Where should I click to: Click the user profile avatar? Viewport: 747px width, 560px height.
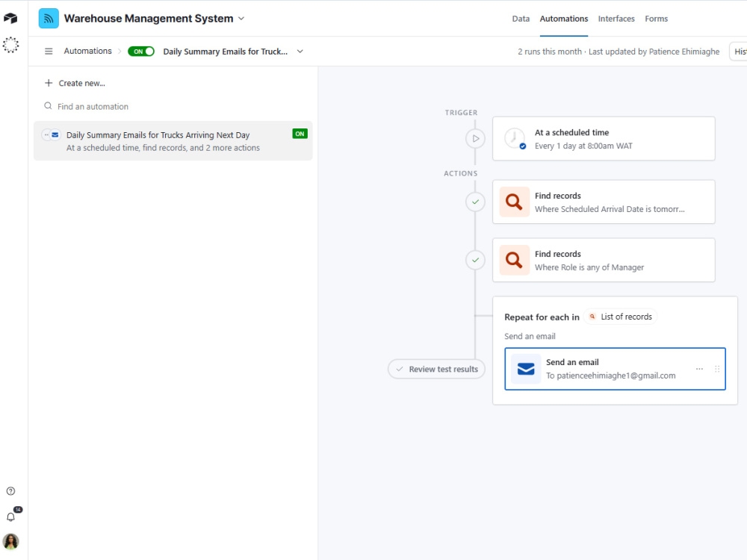(x=10, y=541)
